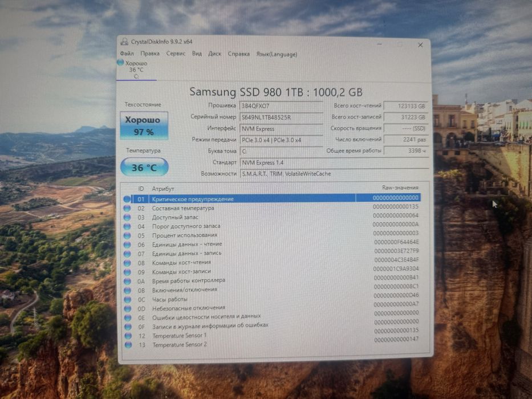
Task: Click status orb icon of row 0D
Action: tap(128, 309)
